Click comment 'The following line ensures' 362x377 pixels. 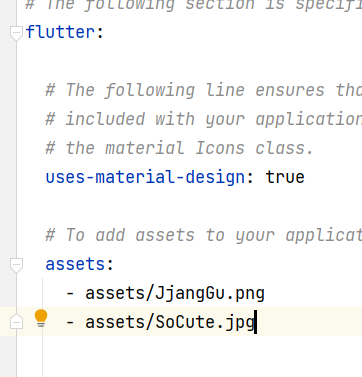pyautogui.click(x=185, y=90)
